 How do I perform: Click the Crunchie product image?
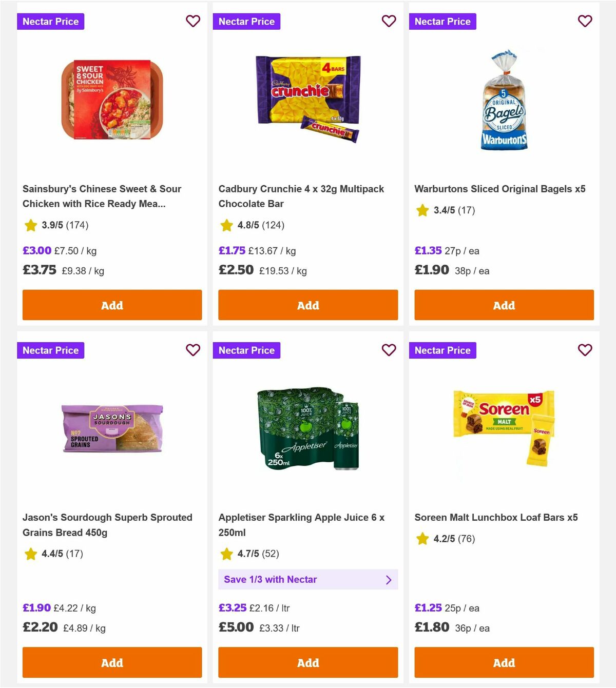tap(308, 100)
